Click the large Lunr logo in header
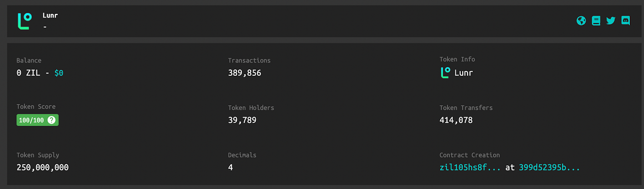Viewport: 644px width, 189px height. 25,21
